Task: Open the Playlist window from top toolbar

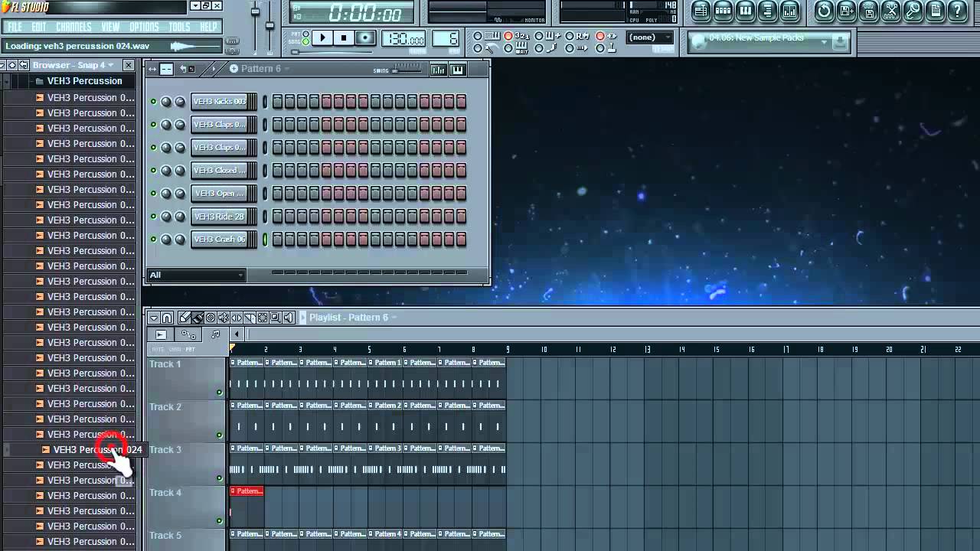Action: [701, 11]
